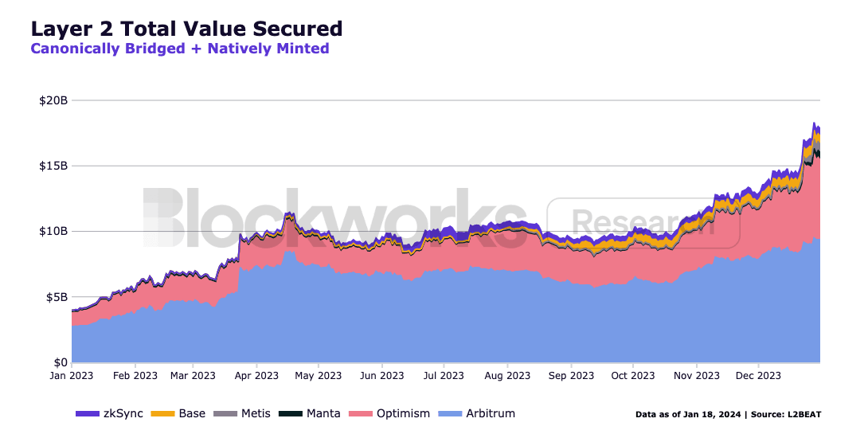Toggle the Arbitrum legend label

click(x=491, y=413)
